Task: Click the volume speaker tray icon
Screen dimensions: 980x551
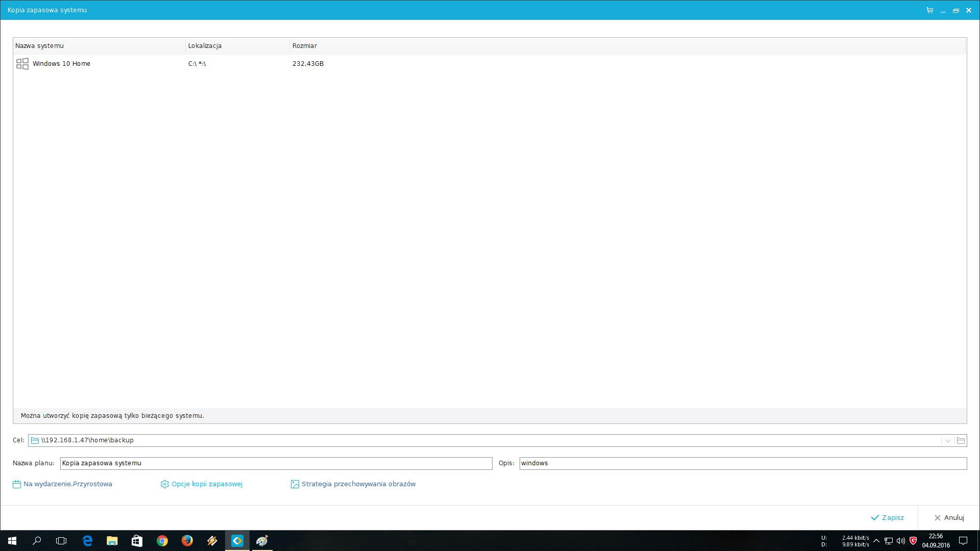Action: click(900, 541)
